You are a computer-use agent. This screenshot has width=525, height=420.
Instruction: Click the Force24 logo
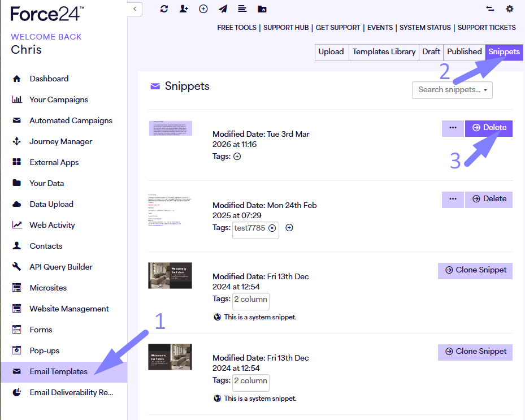47,14
